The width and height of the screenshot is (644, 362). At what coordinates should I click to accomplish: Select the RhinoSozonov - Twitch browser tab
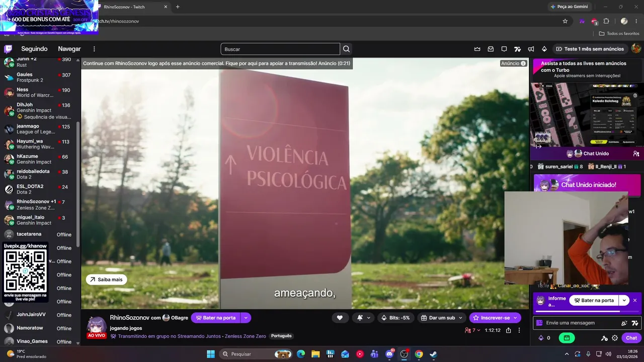[x=133, y=7]
